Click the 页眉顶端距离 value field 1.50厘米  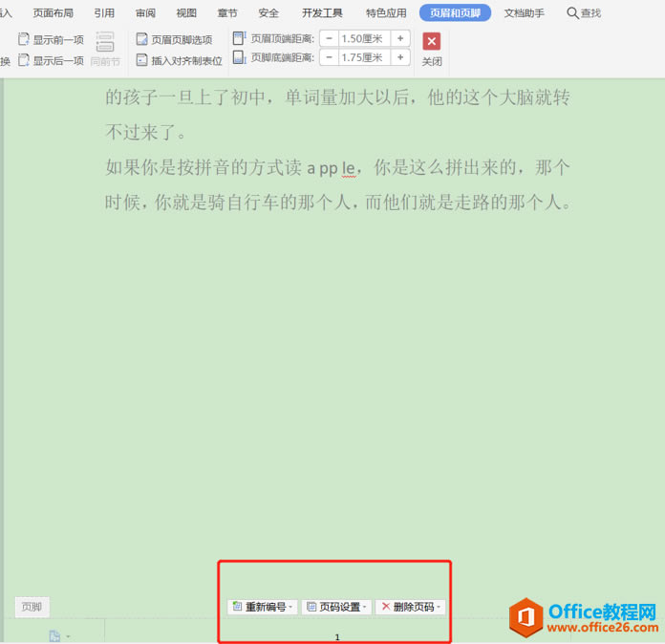(364, 38)
